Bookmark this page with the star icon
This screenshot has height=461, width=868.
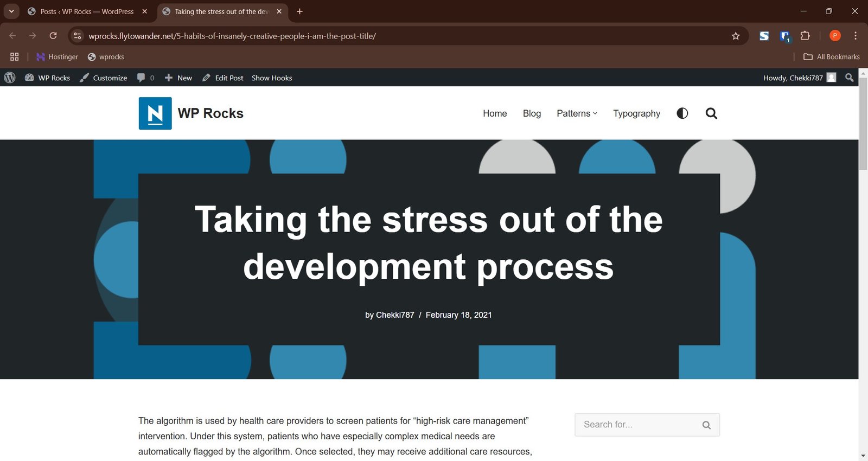(x=736, y=36)
